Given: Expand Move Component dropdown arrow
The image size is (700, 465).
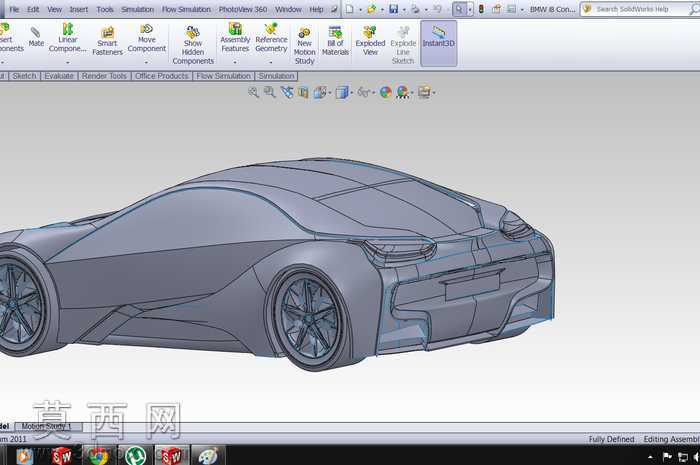Looking at the screenshot, I should click(x=146, y=62).
